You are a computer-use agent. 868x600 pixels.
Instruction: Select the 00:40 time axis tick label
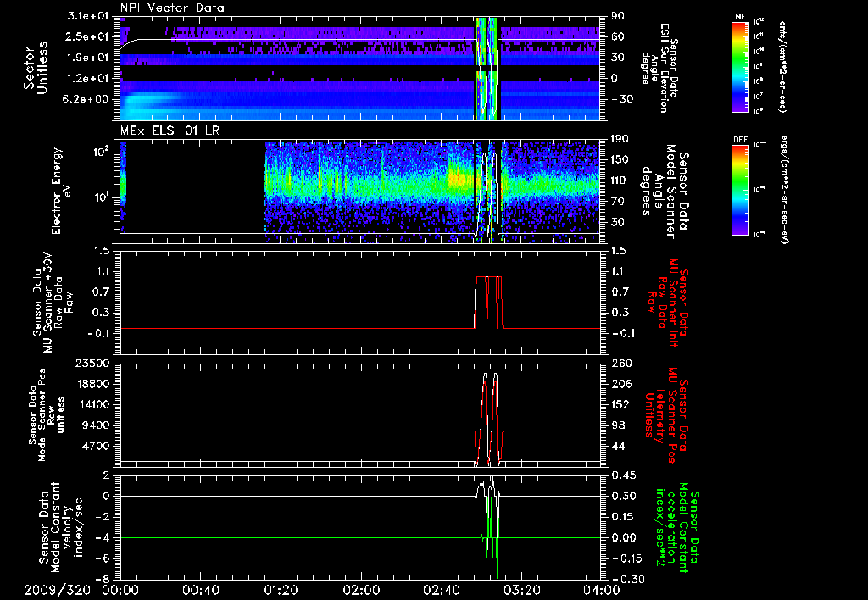click(201, 591)
